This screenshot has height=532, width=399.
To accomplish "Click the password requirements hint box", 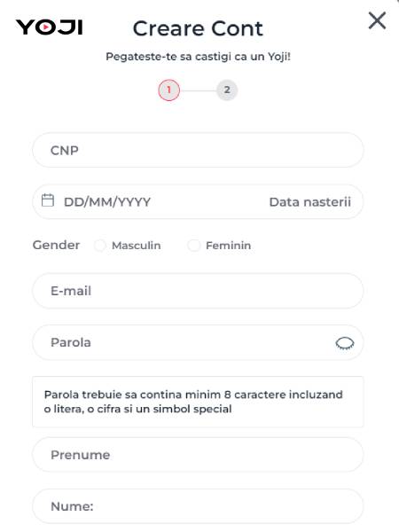I will [x=198, y=402].
